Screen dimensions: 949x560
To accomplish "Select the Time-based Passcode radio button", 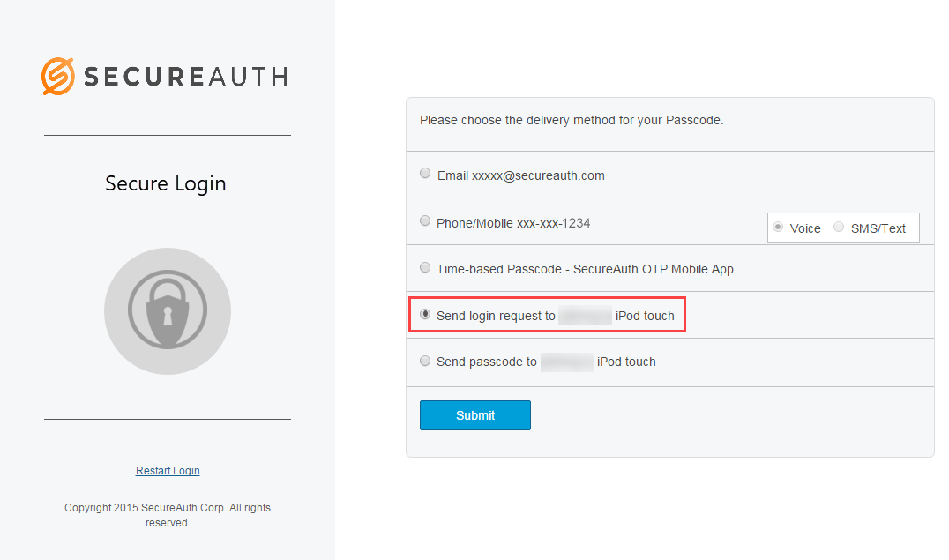I will click(426, 267).
